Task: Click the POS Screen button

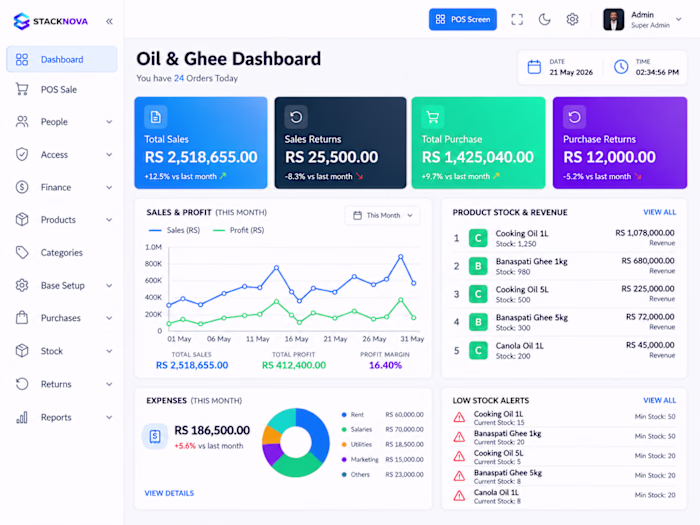Action: tap(462, 19)
